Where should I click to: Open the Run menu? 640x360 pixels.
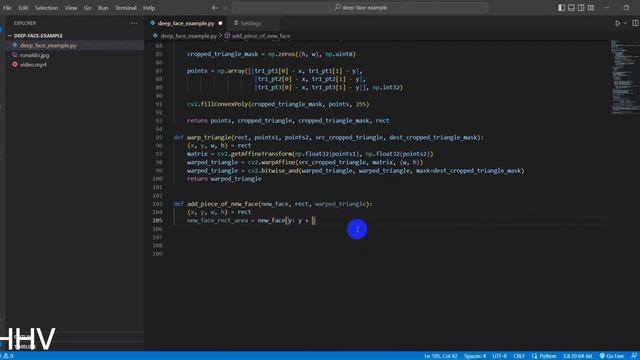click(x=103, y=8)
